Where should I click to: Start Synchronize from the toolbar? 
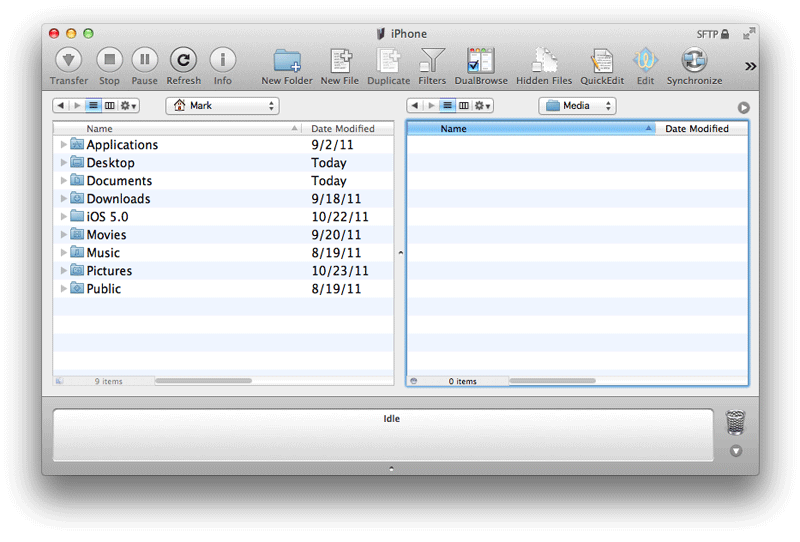pos(694,61)
